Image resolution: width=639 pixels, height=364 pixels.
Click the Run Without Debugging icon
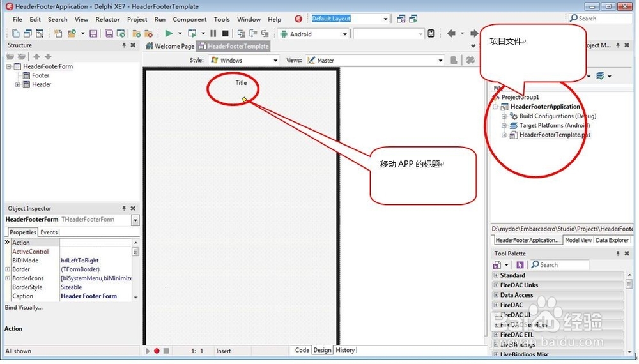click(x=192, y=33)
